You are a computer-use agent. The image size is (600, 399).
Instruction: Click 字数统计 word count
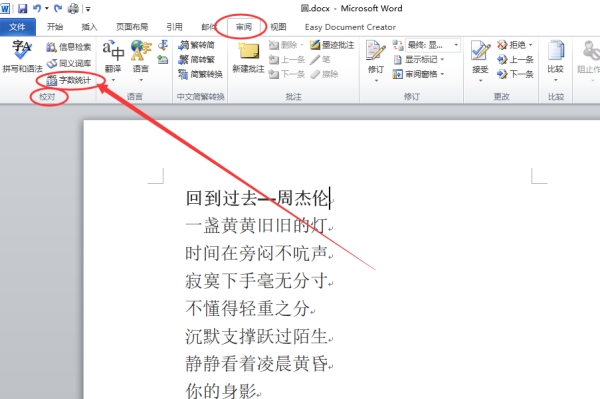tap(69, 80)
